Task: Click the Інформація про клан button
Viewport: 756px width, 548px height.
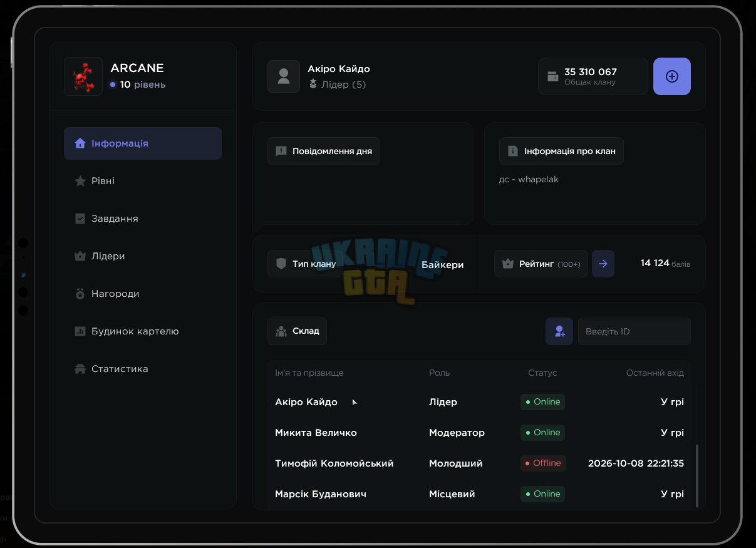Action: coord(561,151)
